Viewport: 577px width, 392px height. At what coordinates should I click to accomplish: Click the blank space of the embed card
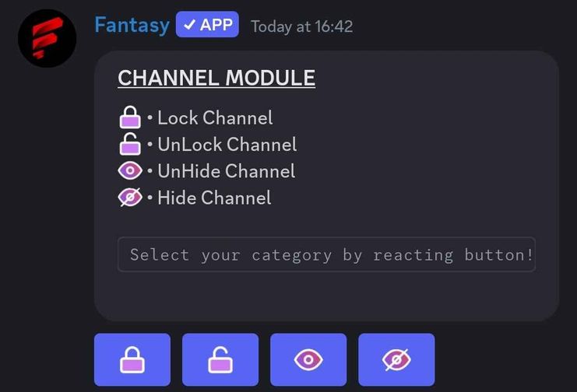pos(423,147)
